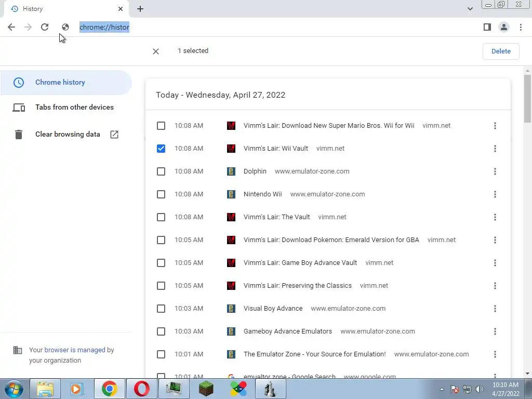
Task: Select Chrome history in sidebar
Action: pos(66,83)
